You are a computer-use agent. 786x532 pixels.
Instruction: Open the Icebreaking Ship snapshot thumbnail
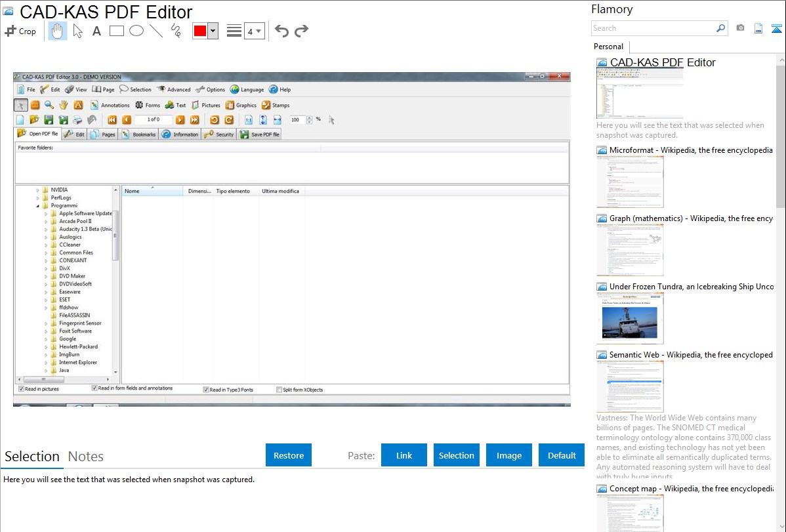[630, 319]
